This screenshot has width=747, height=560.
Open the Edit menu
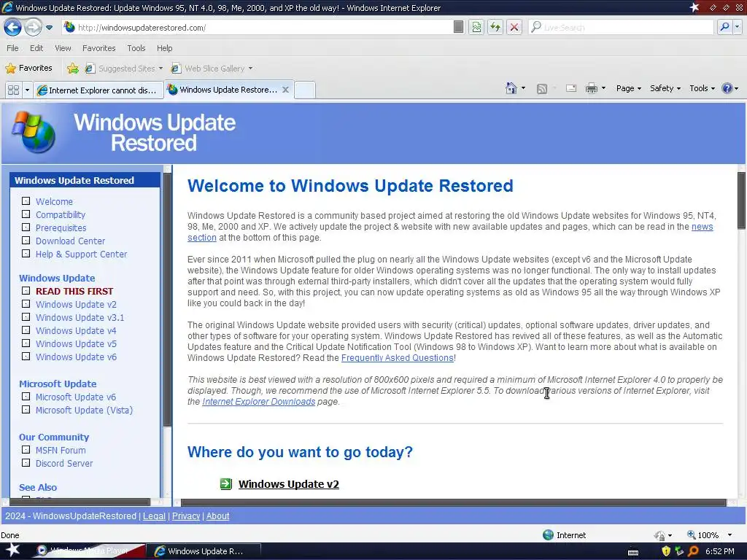(x=36, y=48)
